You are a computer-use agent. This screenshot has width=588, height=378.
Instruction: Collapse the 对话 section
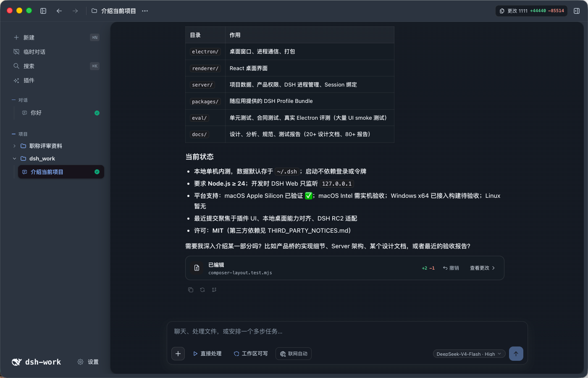pos(20,100)
